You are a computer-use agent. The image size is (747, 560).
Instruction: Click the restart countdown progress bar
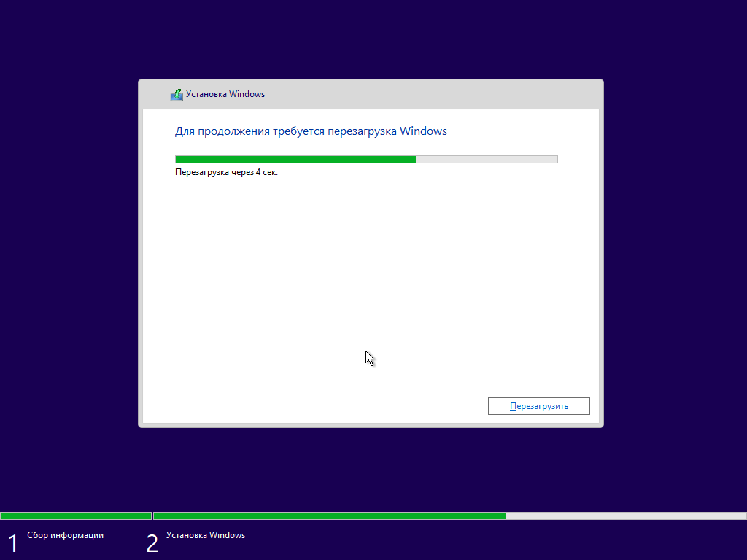[x=366, y=159]
